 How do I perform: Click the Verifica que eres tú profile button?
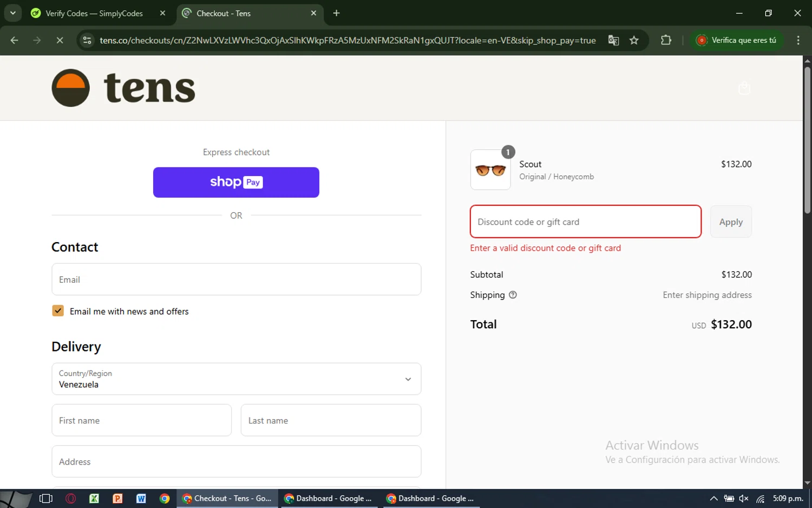pos(737,41)
